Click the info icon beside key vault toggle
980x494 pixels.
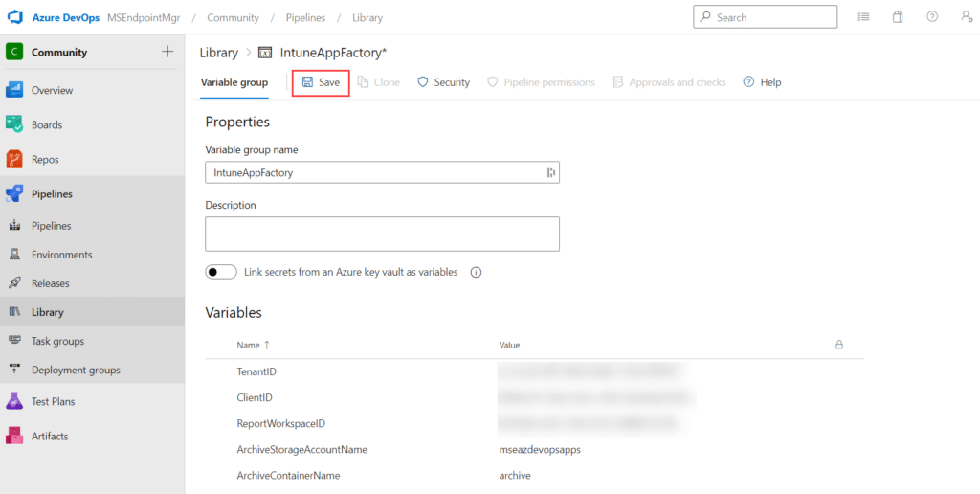[x=476, y=273]
